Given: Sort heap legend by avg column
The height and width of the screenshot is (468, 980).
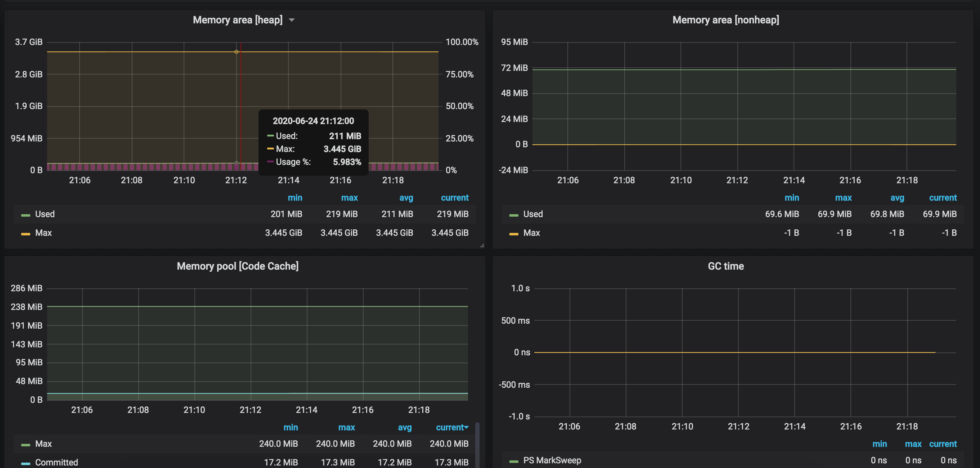Looking at the screenshot, I should tap(406, 198).
